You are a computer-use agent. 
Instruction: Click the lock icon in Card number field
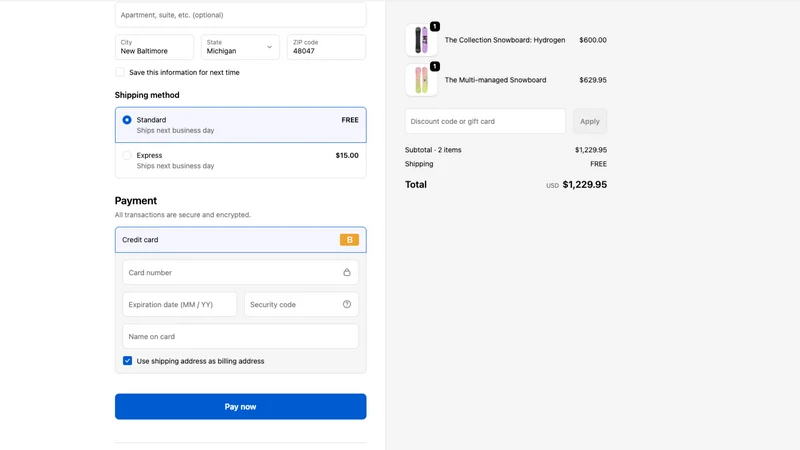(347, 272)
